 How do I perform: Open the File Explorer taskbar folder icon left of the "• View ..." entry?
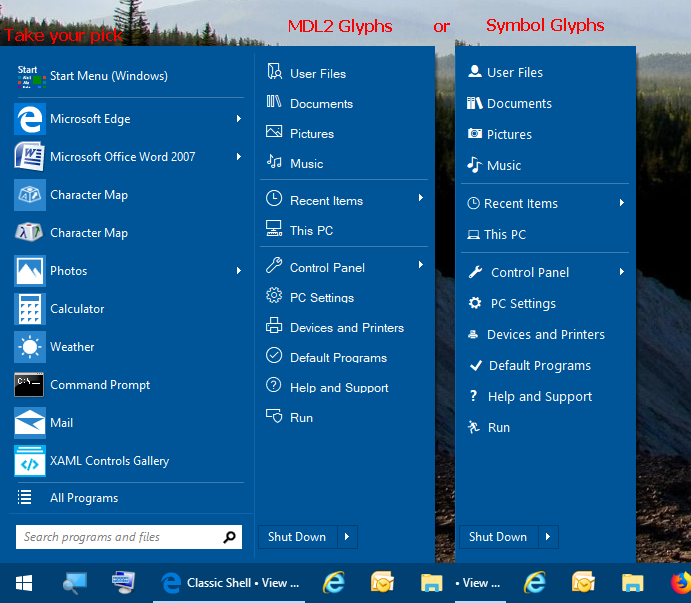(x=431, y=583)
